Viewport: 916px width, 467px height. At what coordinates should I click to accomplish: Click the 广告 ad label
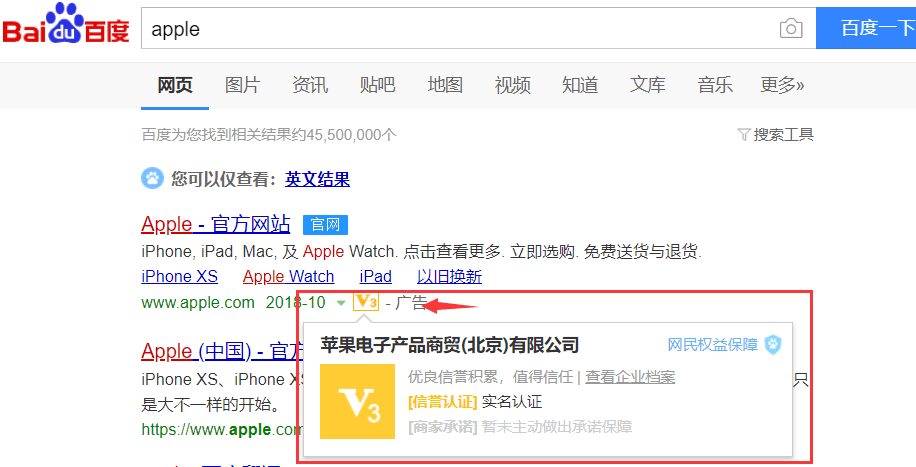411,303
